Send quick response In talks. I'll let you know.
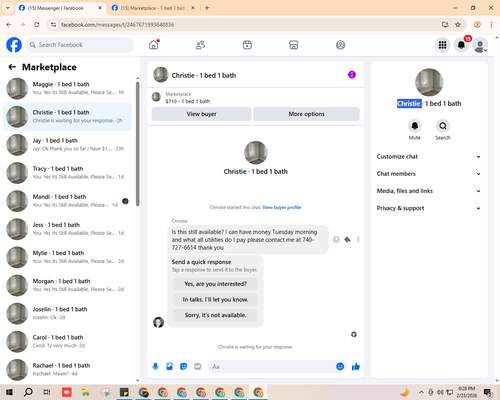Screen dimensions: 500x400 point(215,300)
